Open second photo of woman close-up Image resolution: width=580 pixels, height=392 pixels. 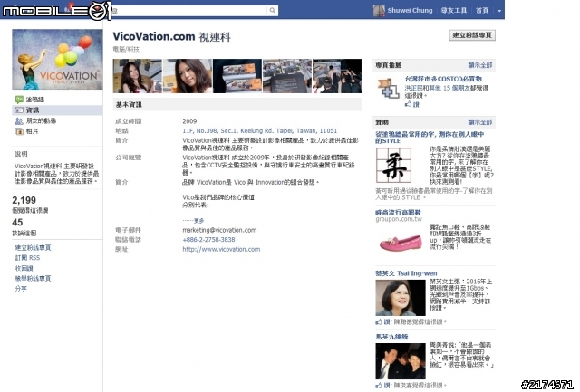click(x=188, y=76)
